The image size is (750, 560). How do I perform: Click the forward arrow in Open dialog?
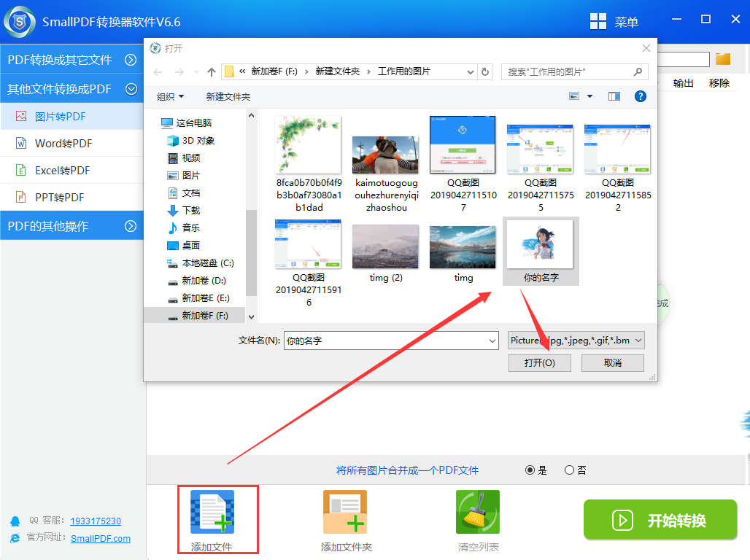pos(179,72)
